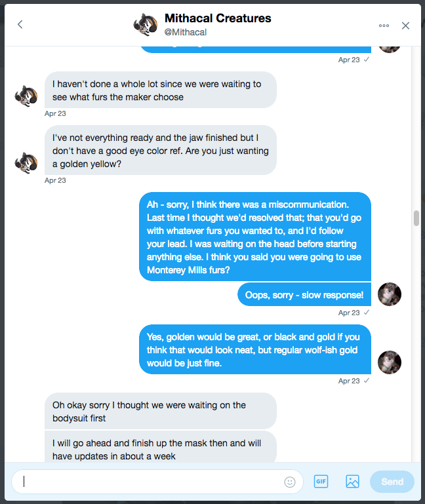Image resolution: width=425 pixels, height=504 pixels.
Task: Click 'finish up the mask' message bubble
Action: (x=160, y=449)
